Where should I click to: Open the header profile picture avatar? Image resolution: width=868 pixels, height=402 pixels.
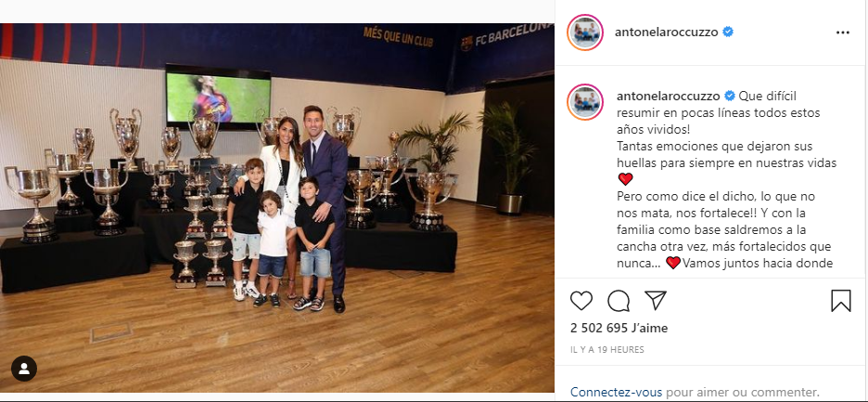[x=585, y=32]
